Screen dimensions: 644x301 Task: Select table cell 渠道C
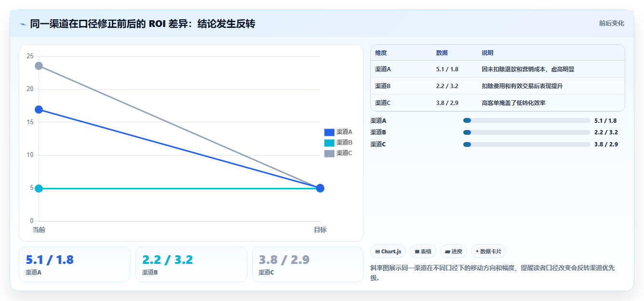point(383,103)
